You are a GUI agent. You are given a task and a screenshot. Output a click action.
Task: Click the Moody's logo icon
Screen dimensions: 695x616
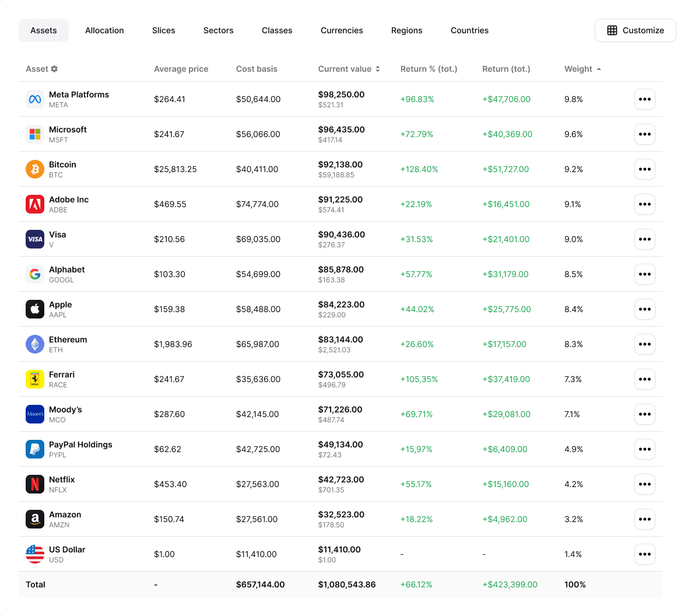[35, 415]
